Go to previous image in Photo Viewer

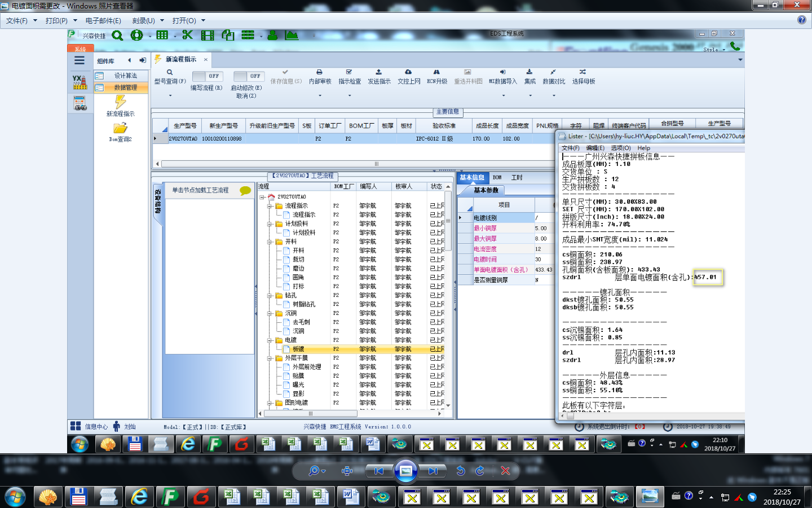tap(379, 471)
